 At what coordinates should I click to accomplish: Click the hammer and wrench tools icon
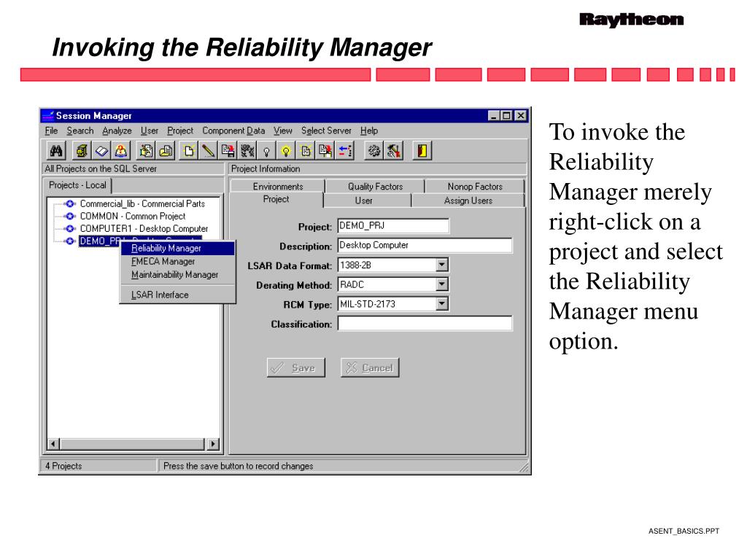pyautogui.click(x=393, y=151)
